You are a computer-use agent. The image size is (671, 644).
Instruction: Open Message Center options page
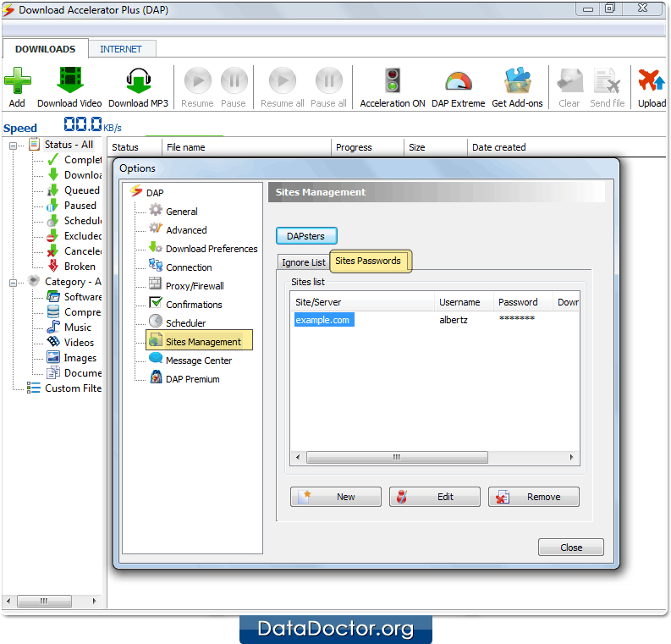pos(191,361)
